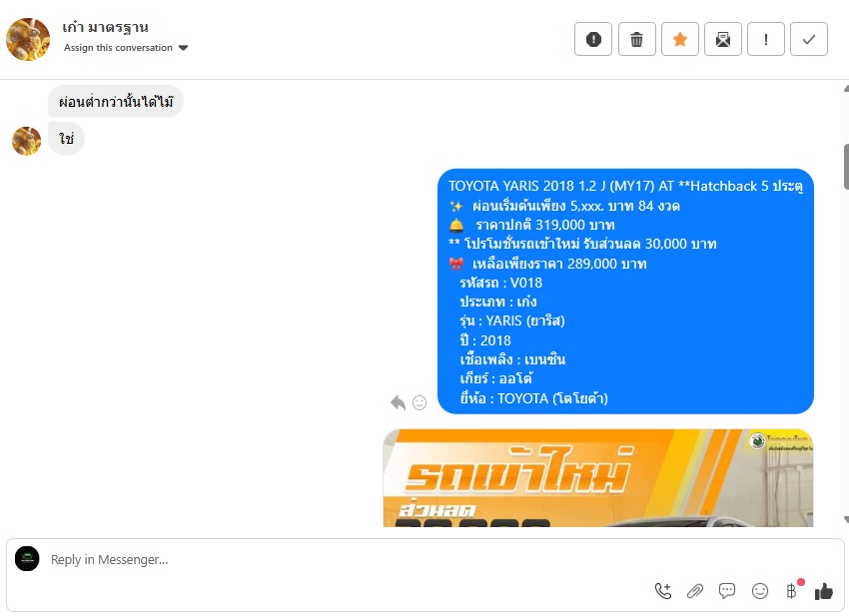Delete conversation using trash can icon
Viewport: 849px width, 616px height.
tap(637, 39)
